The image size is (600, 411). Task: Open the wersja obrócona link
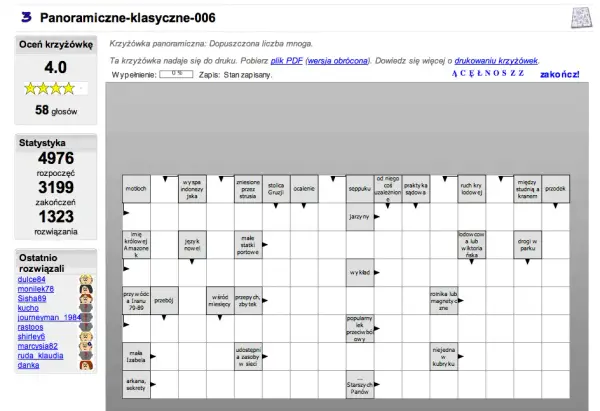point(338,60)
